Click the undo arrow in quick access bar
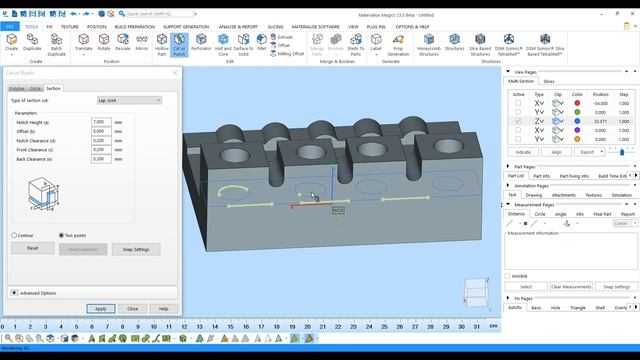This screenshot has width=640, height=360. click(73, 14)
